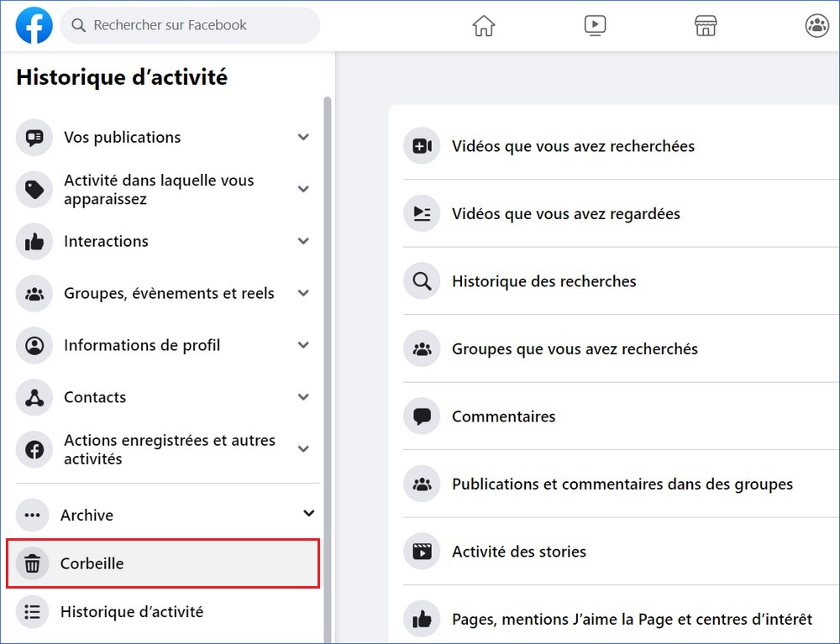Open the Watch video icon
Image resolution: width=840 pixels, height=644 pixels.
(x=595, y=26)
